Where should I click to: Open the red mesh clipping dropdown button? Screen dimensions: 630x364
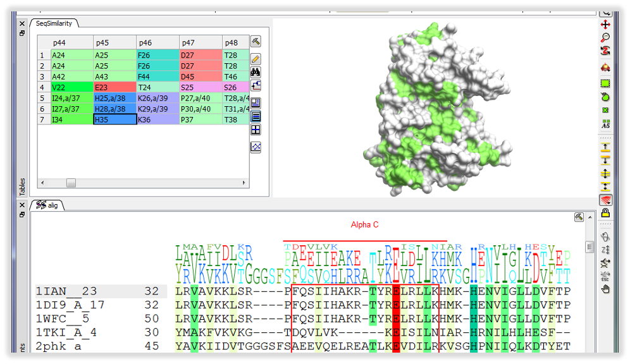pyautogui.click(x=605, y=200)
